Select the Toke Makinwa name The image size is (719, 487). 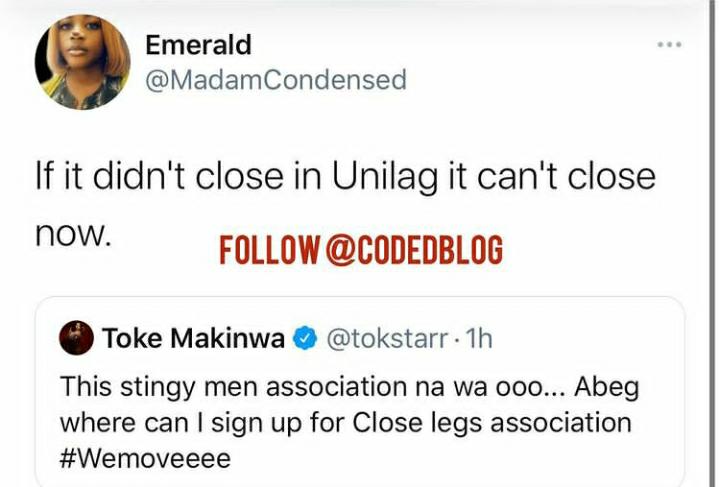(194, 340)
